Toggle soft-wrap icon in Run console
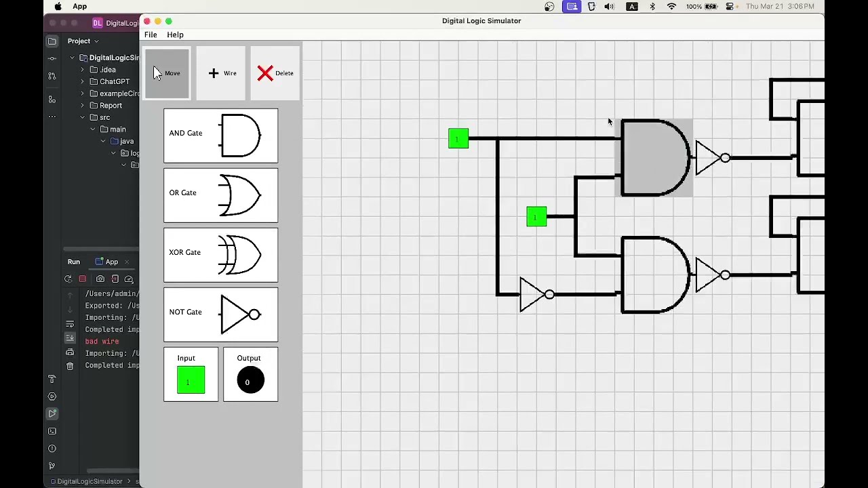 [70, 323]
